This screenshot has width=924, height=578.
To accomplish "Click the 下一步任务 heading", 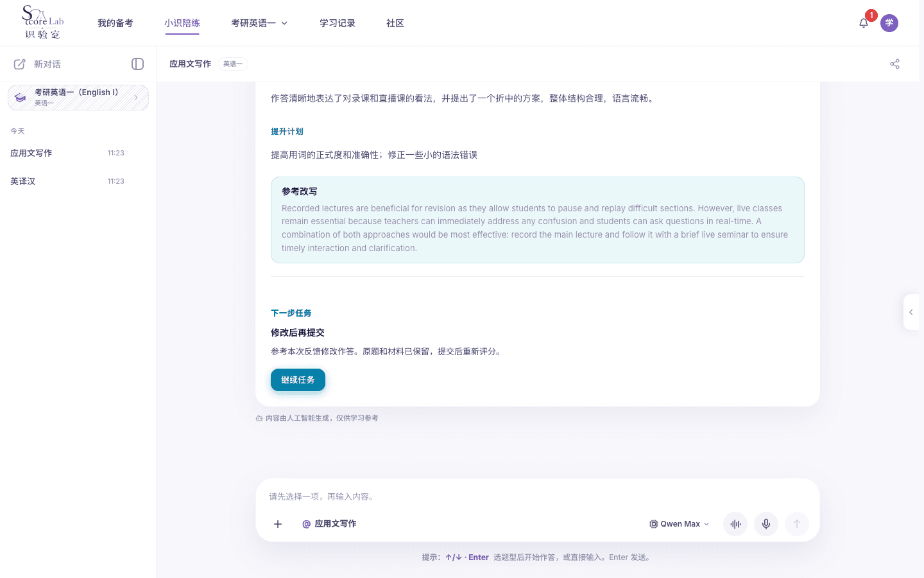I will coord(291,313).
